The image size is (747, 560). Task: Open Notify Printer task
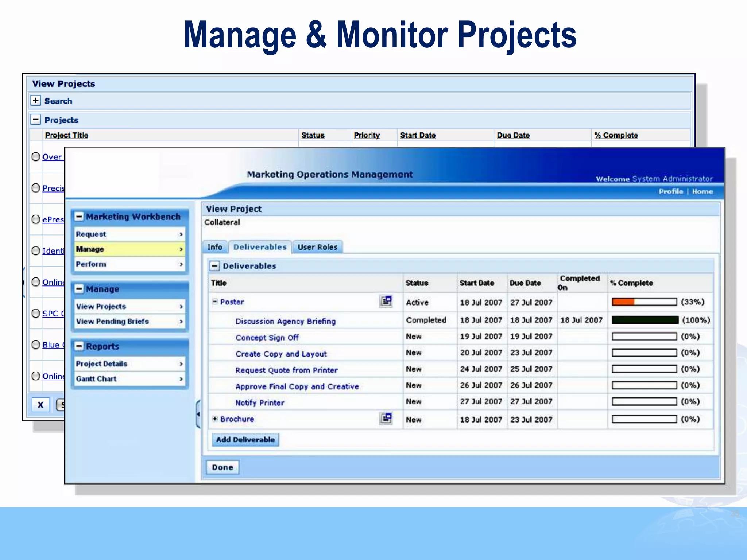click(260, 403)
